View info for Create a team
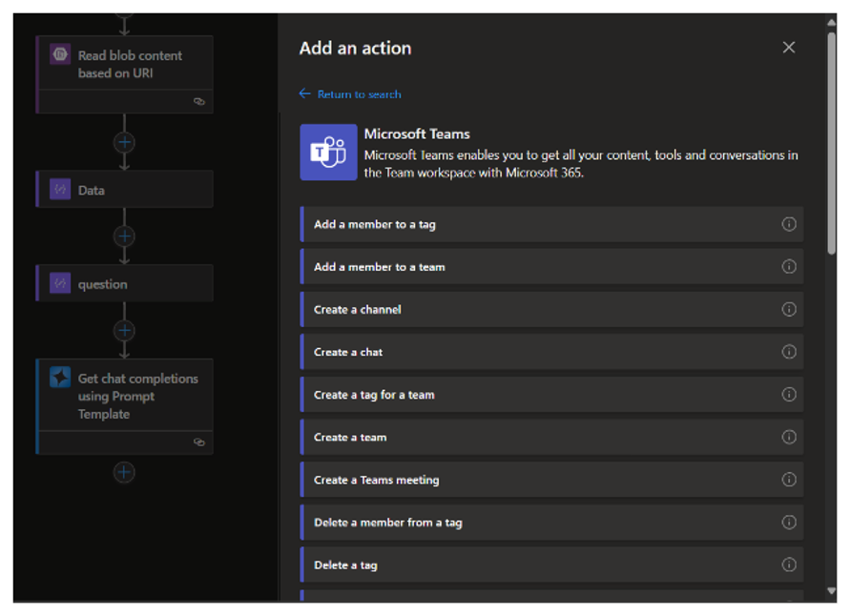This screenshot has width=850, height=616. click(x=789, y=437)
